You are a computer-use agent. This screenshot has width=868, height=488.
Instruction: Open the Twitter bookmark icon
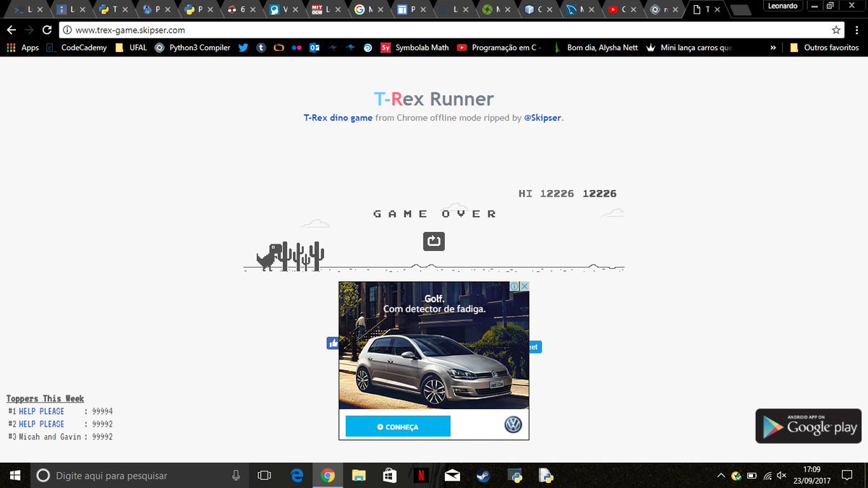pyautogui.click(x=243, y=48)
